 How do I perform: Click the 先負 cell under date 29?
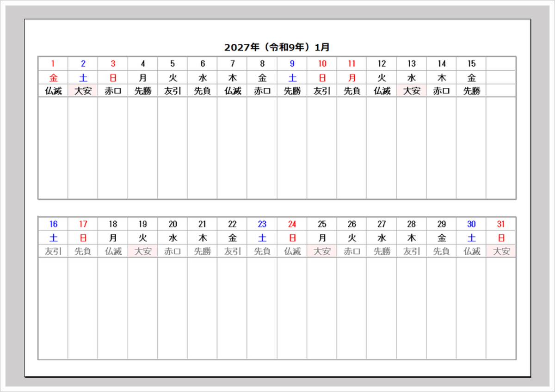(442, 251)
